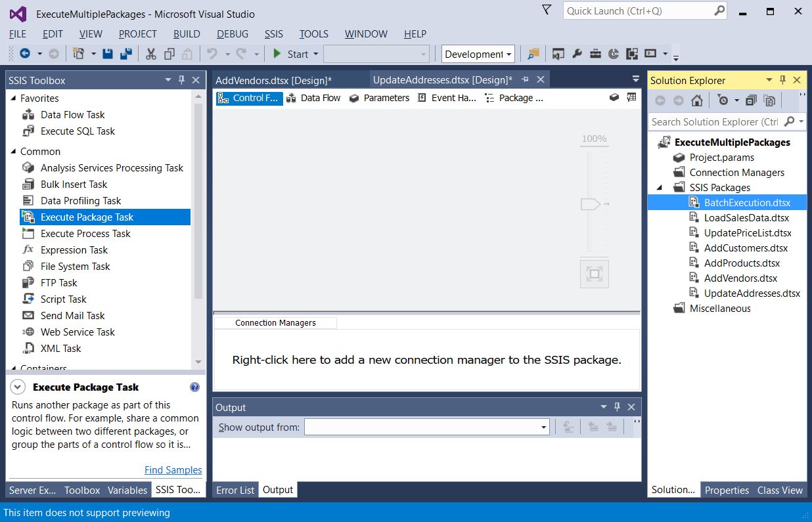Click the toolbox description help icon
Screen dimensions: 812x522
pyautogui.click(x=194, y=387)
